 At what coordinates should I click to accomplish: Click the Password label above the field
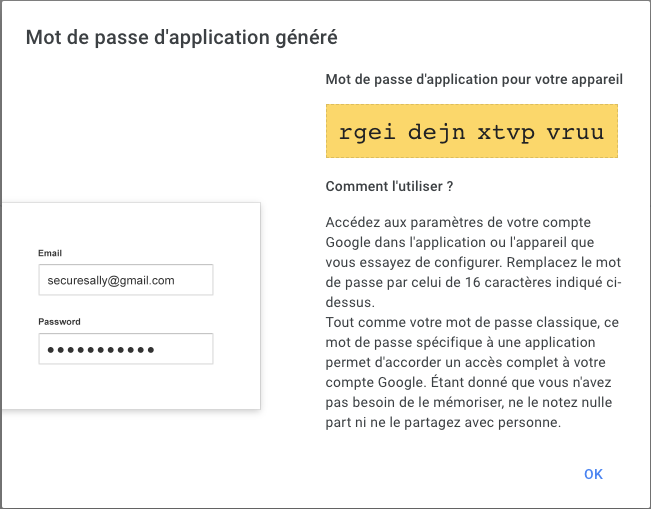pyautogui.click(x=59, y=322)
